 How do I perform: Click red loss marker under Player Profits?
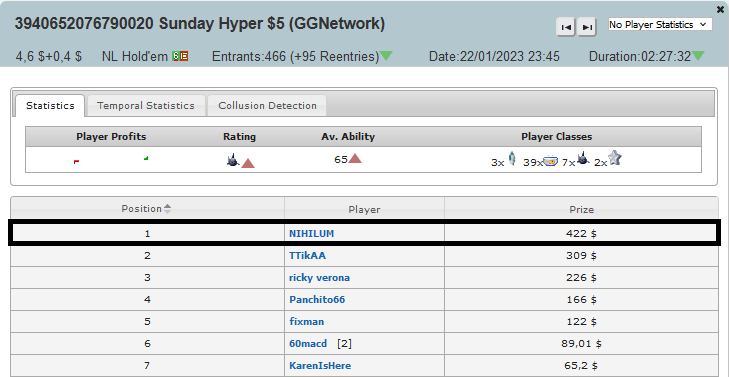[76, 161]
